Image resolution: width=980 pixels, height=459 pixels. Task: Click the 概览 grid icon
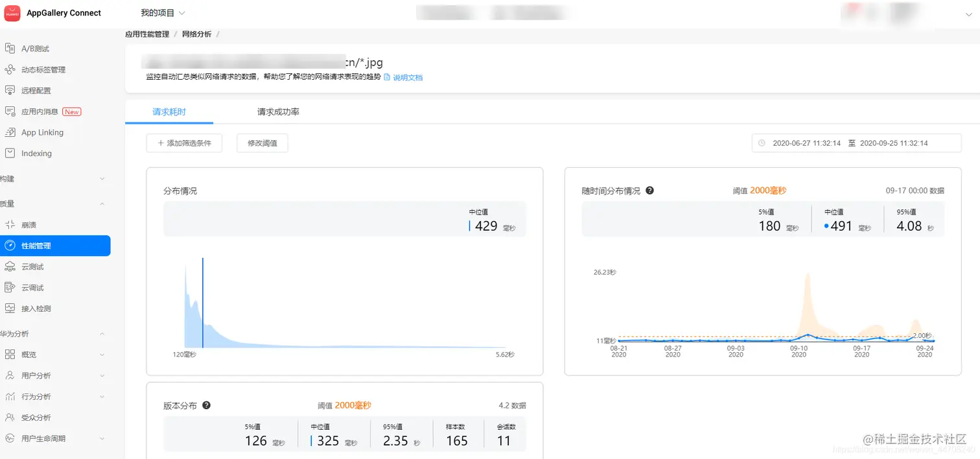click(x=10, y=355)
